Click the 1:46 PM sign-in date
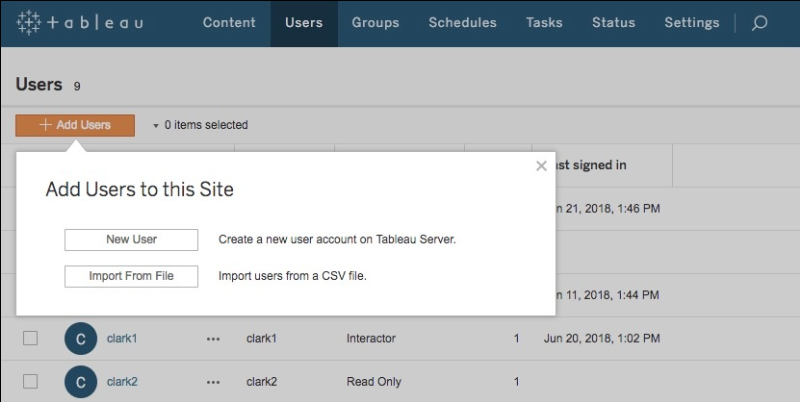The width and height of the screenshot is (800, 402). [608, 209]
